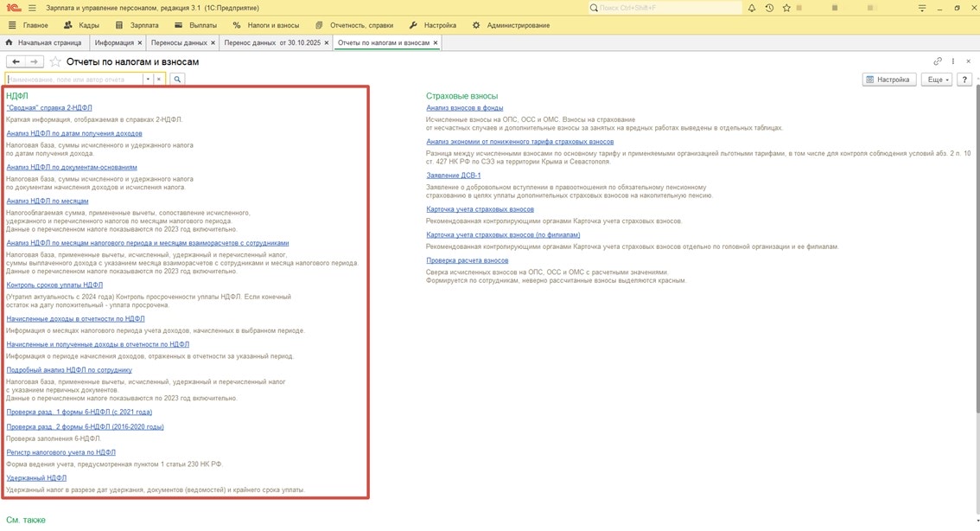The width and height of the screenshot is (980, 531).
Task: Click into the report name search field
Action: coord(73,80)
